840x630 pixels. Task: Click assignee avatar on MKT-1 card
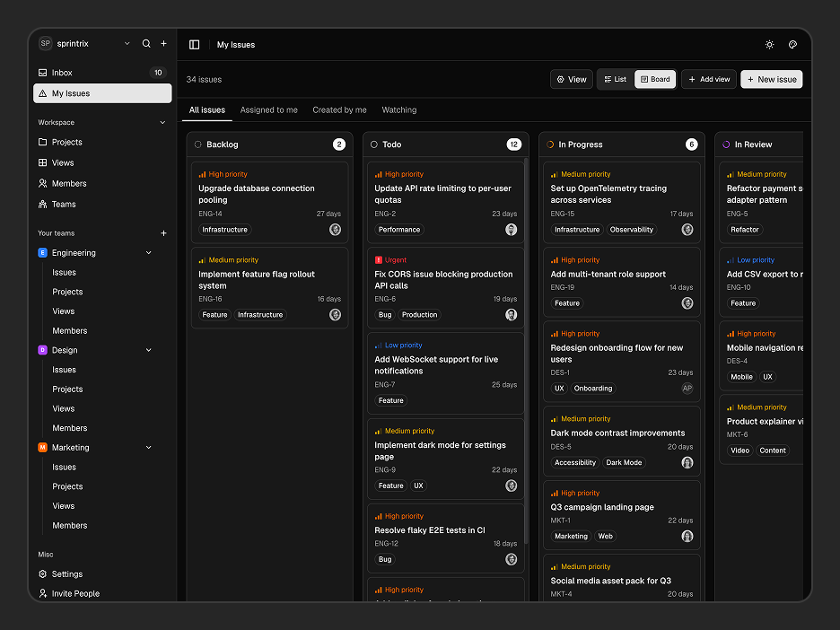tap(687, 537)
